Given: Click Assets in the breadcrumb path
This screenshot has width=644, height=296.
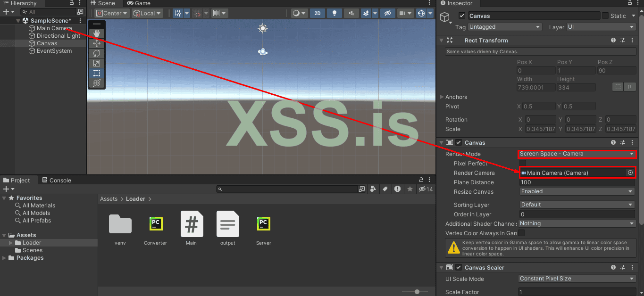Looking at the screenshot, I should tap(109, 199).
